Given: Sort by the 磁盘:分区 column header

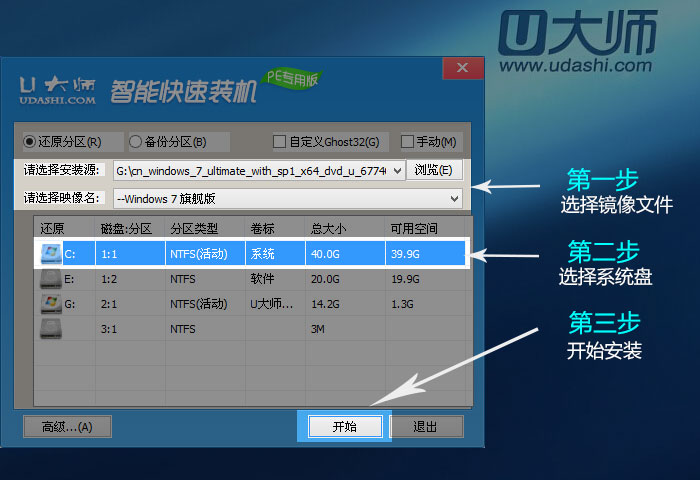Looking at the screenshot, I should coord(130,228).
